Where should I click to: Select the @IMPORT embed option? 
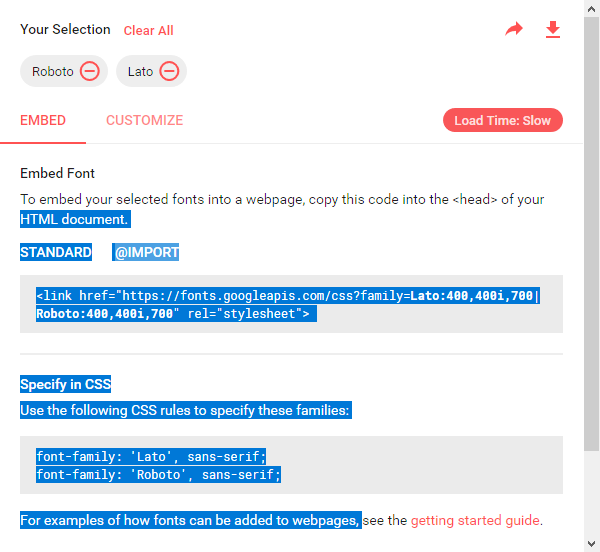[x=145, y=252]
